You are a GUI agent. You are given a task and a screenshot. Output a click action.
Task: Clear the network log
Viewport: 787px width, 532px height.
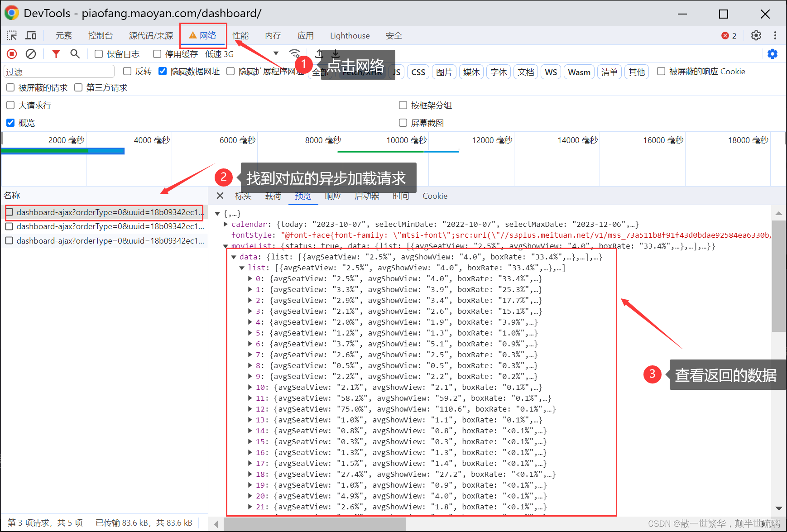pyautogui.click(x=31, y=54)
